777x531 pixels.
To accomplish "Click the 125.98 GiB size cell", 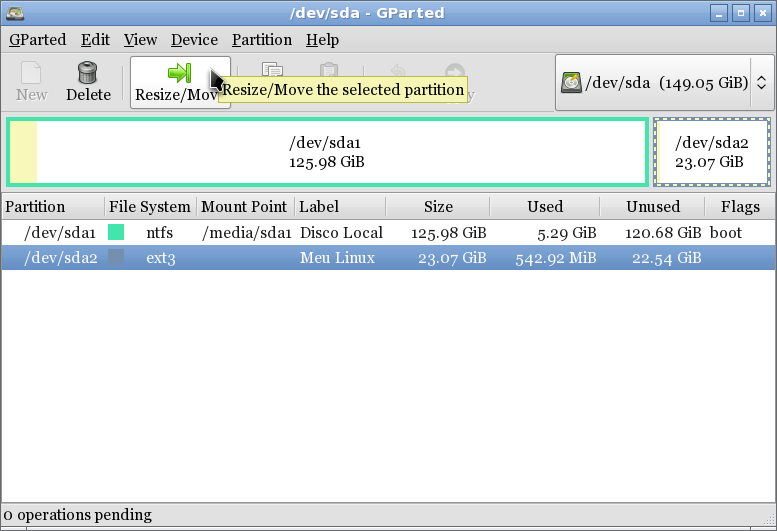I will pyautogui.click(x=448, y=233).
